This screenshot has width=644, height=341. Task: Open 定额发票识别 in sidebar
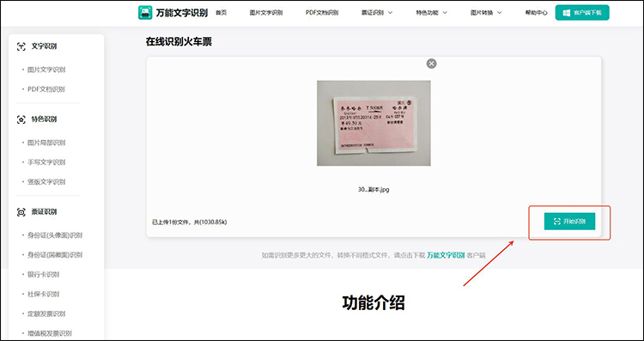(46, 314)
